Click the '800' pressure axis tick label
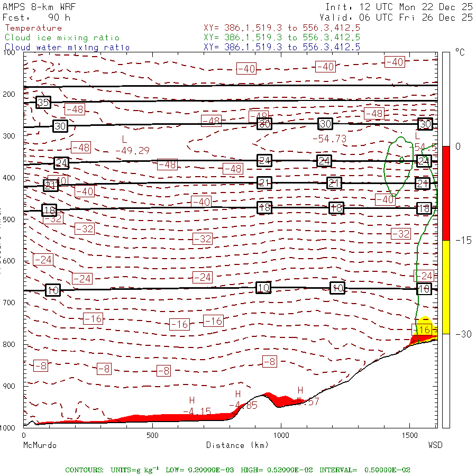Screen dimensions: 476x476 click(9, 344)
